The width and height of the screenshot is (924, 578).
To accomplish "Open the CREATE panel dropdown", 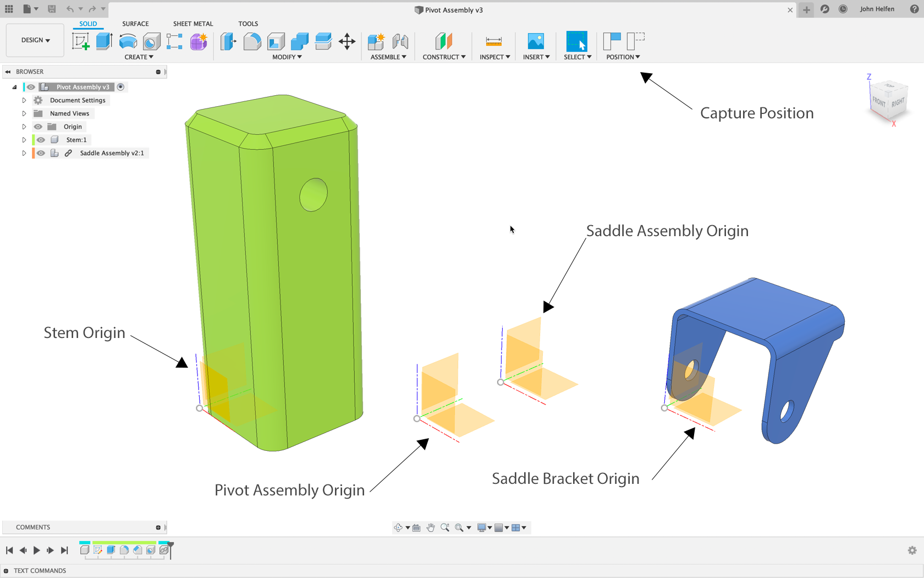I will 139,57.
